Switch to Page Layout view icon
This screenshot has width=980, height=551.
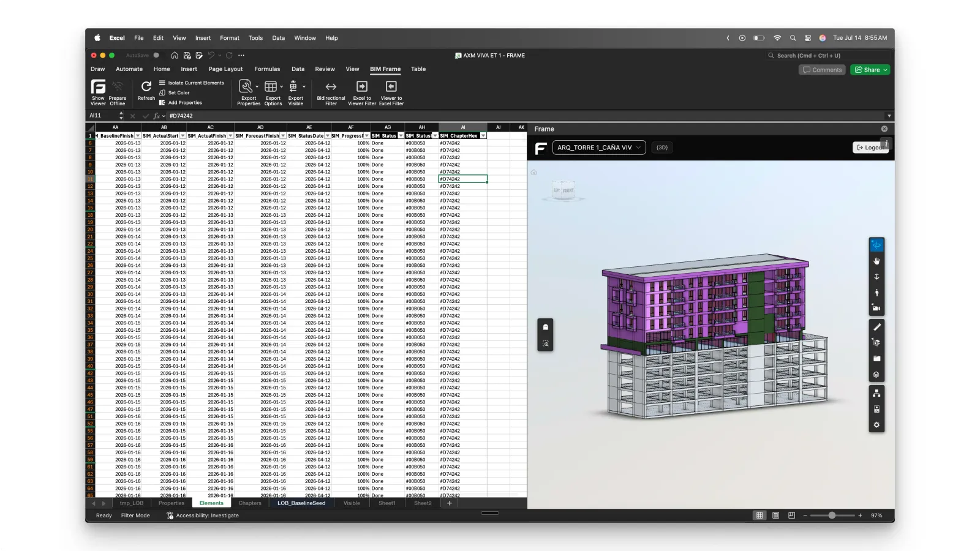(775, 515)
